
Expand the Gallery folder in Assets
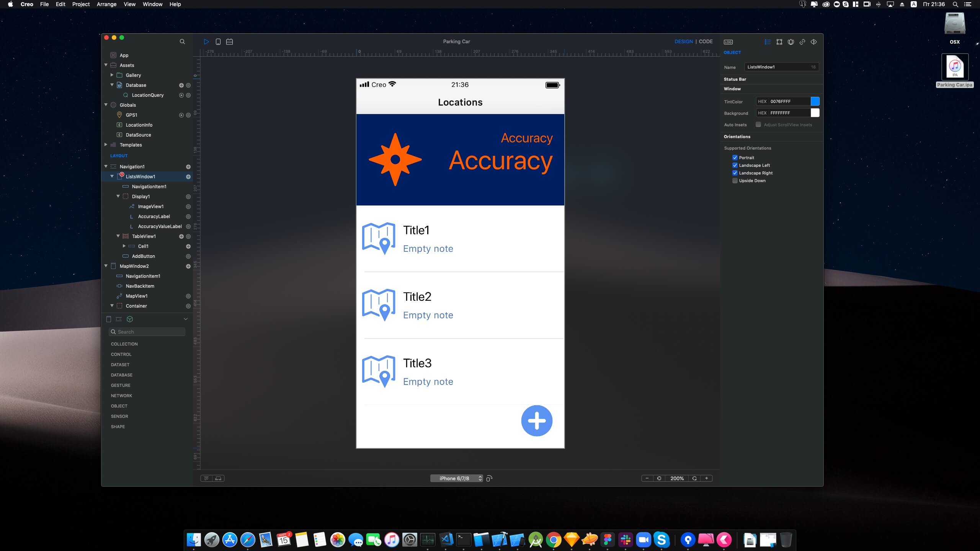coord(112,75)
